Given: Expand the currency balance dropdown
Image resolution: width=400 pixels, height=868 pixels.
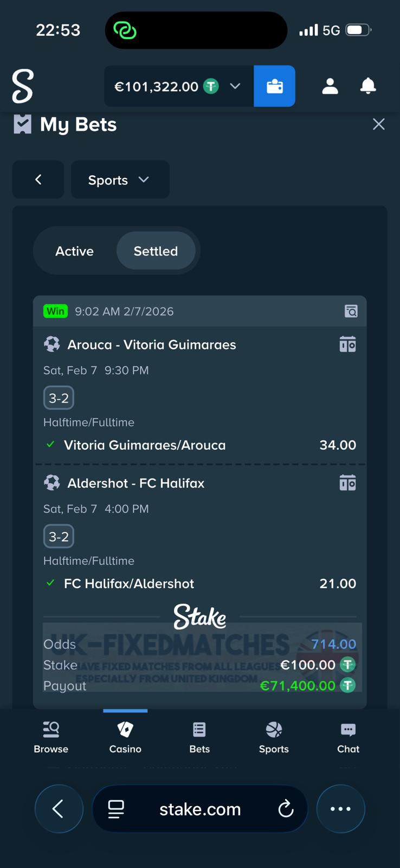Looking at the screenshot, I should [x=235, y=86].
